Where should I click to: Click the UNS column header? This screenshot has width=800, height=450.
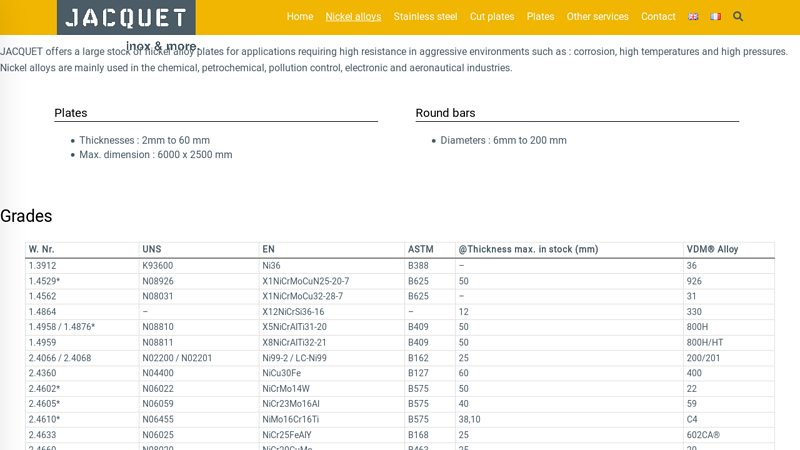pyautogui.click(x=152, y=250)
